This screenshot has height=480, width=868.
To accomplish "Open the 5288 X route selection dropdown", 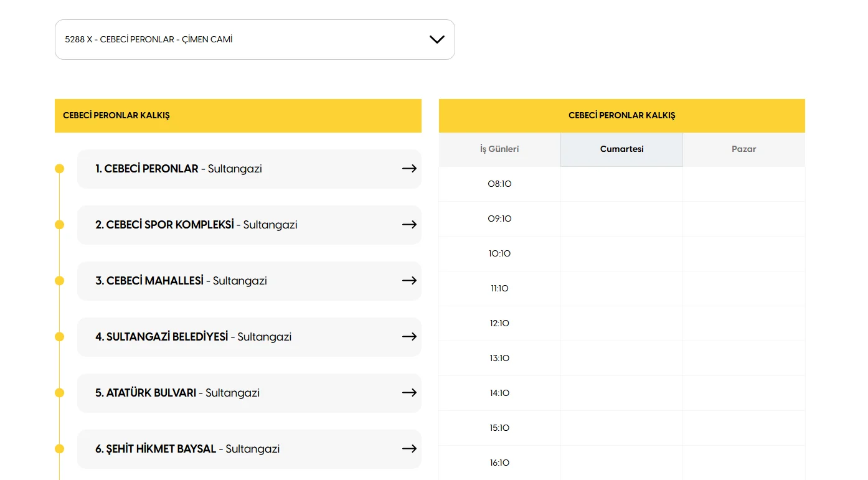I will pos(255,39).
